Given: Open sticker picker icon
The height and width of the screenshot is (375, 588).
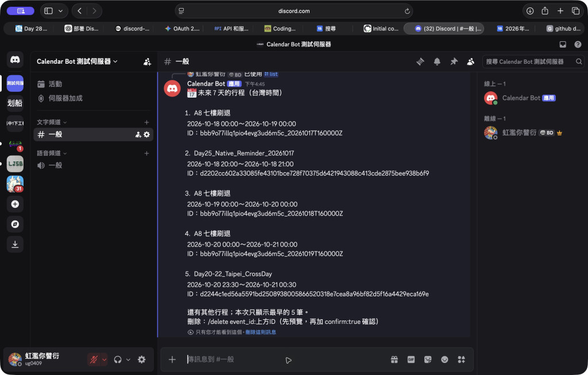Looking at the screenshot, I should coord(428,359).
